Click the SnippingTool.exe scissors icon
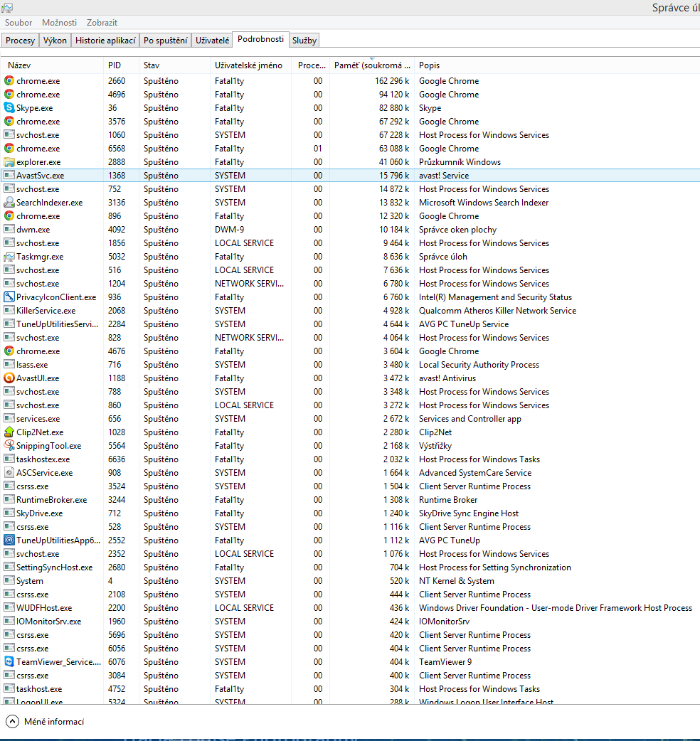700x741 pixels. (9, 446)
